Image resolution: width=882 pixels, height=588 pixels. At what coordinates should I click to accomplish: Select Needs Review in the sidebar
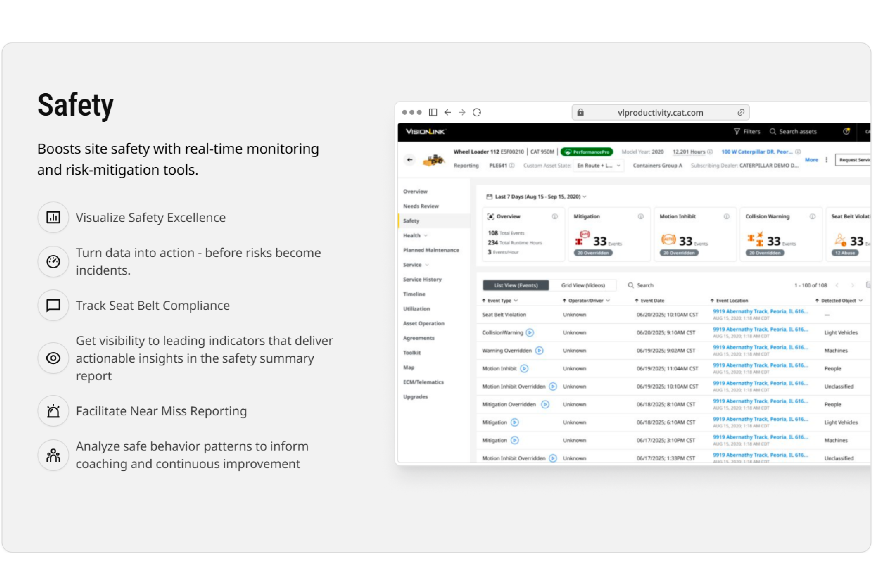point(421,206)
